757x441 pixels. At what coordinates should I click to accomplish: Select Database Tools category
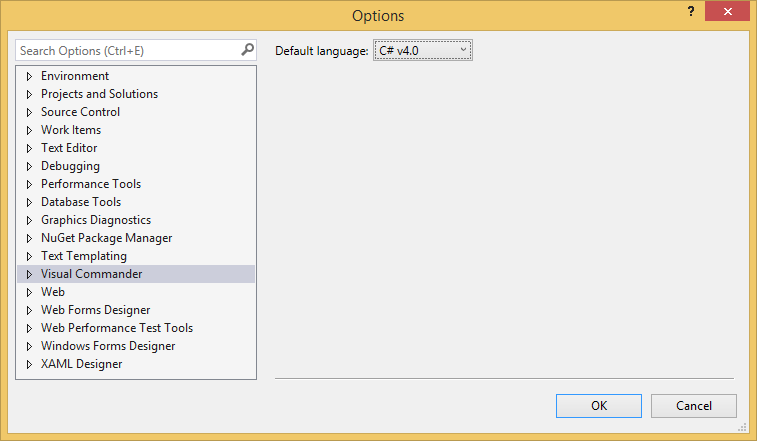coord(80,202)
